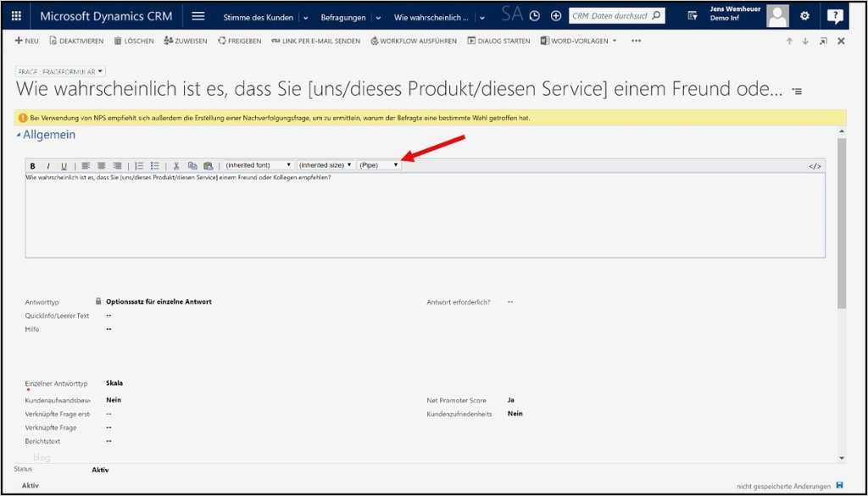Screen dimensions: 868x496
Task: Open the help question mark icon
Action: click(x=835, y=17)
